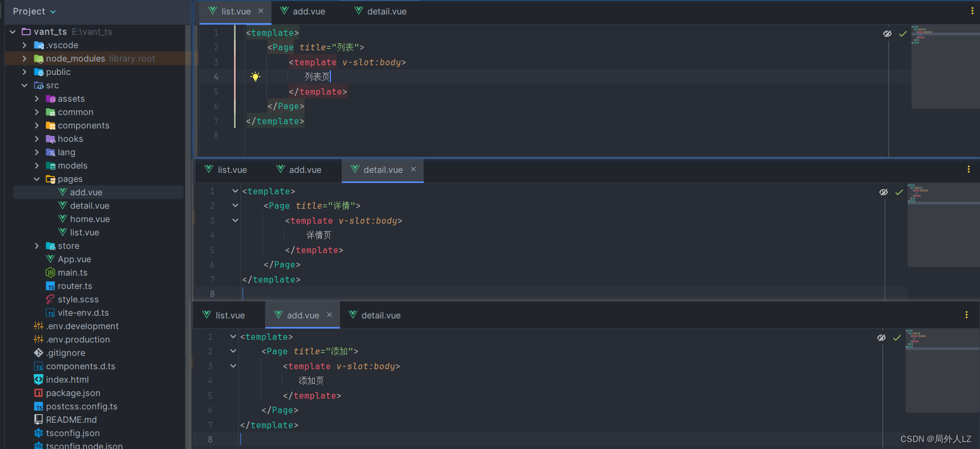Click the README.md file icon
Image resolution: width=980 pixels, height=449 pixels.
[39, 420]
